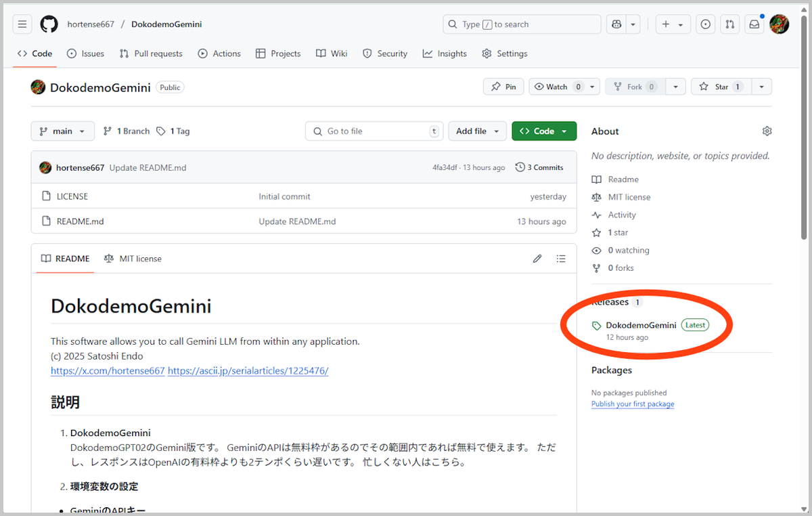The width and height of the screenshot is (812, 516).
Task: Click the GitHub logo icon
Action: tap(49, 24)
